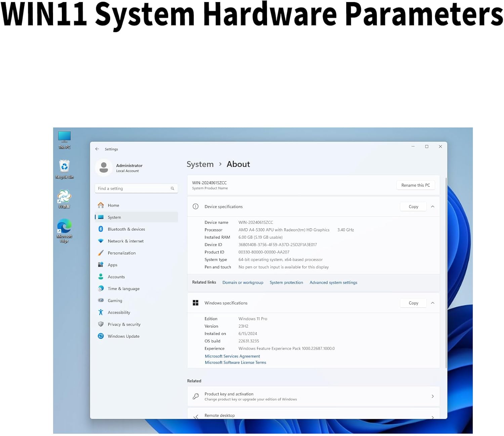
Task: Open Microsoft Edge from the desktop
Action: point(64,231)
